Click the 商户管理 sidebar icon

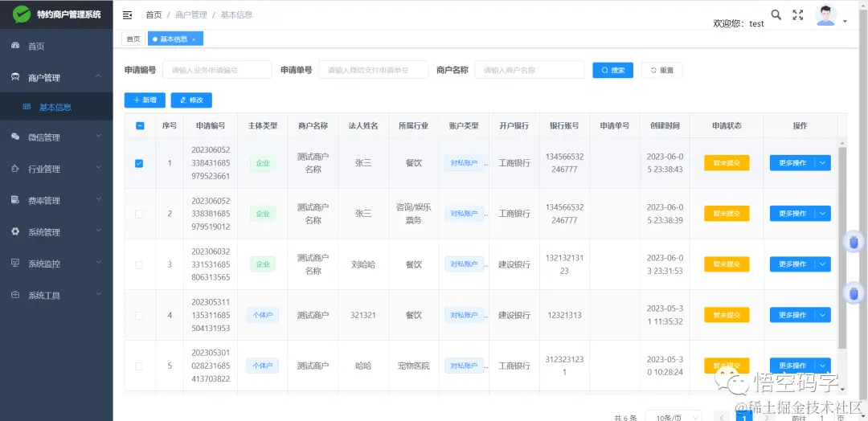pyautogui.click(x=15, y=77)
